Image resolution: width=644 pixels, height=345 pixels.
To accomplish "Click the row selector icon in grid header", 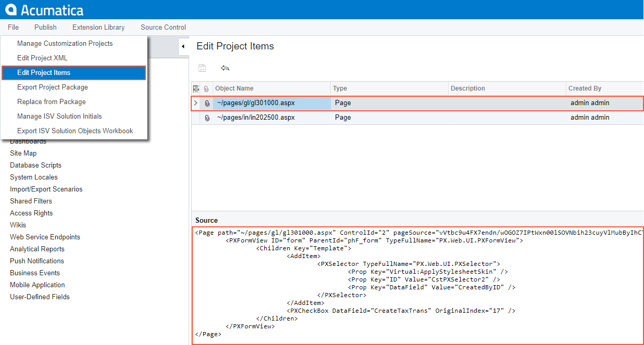I will (x=196, y=88).
